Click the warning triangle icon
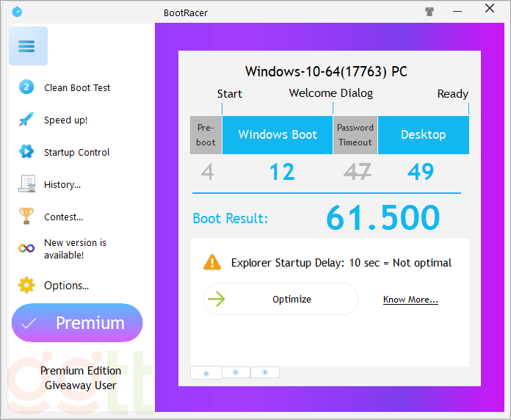Viewport: 511px width, 420px height. pos(212,262)
